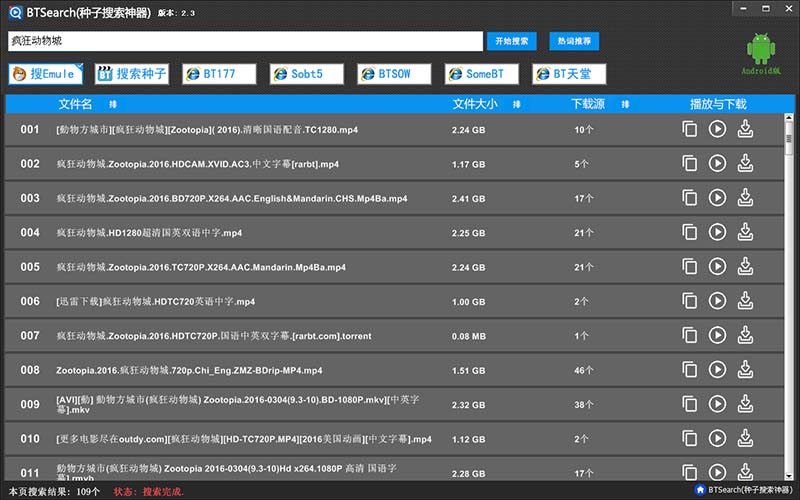Download result 009 mkv file
The image size is (800, 500).
[x=745, y=403]
